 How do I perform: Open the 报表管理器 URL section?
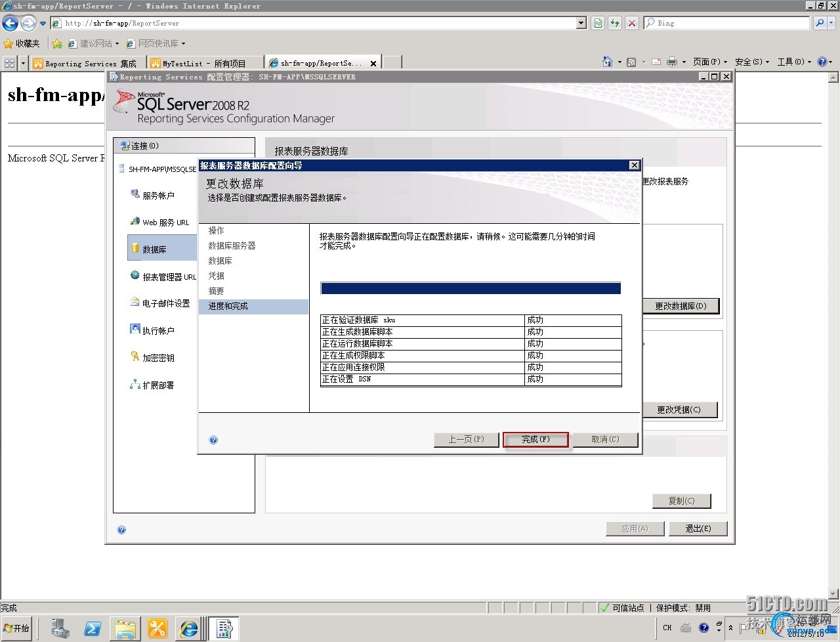click(x=163, y=276)
